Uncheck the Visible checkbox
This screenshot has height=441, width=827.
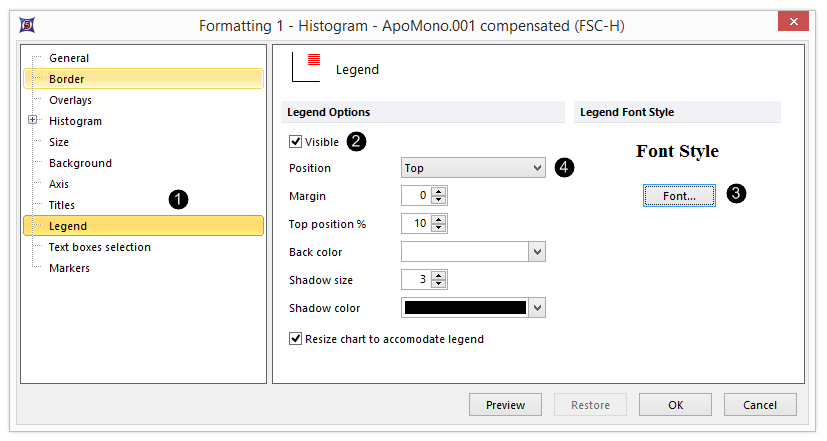295,142
